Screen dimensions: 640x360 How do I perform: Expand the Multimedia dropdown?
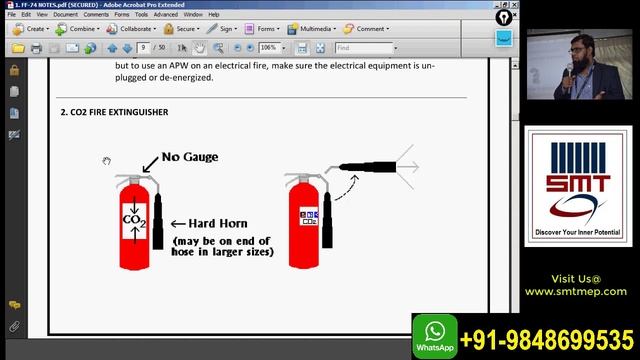[x=335, y=29]
